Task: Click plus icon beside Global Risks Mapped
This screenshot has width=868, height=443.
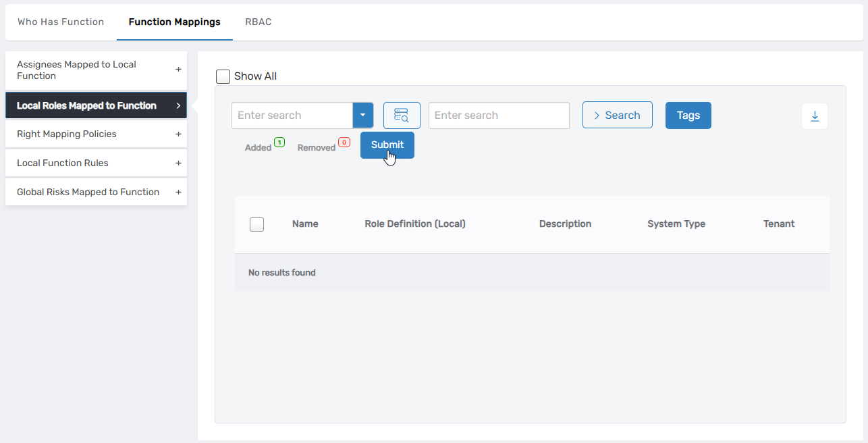Action: 178,192
